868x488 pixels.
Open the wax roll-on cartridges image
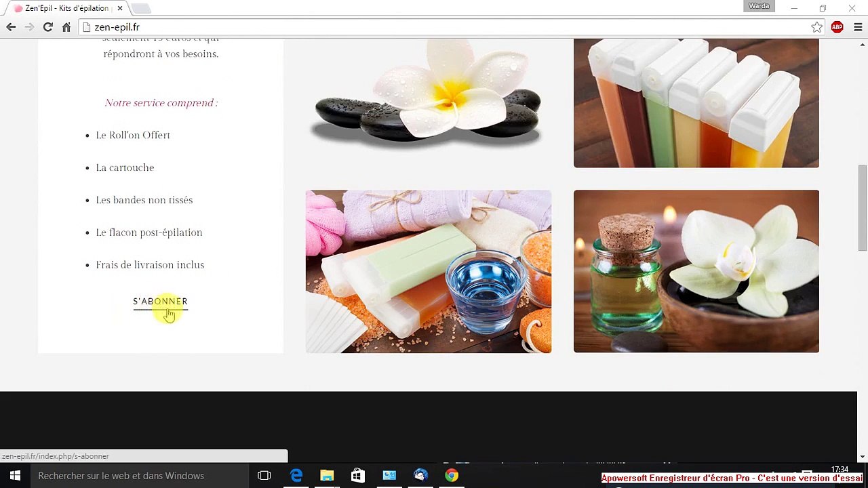pos(696,103)
